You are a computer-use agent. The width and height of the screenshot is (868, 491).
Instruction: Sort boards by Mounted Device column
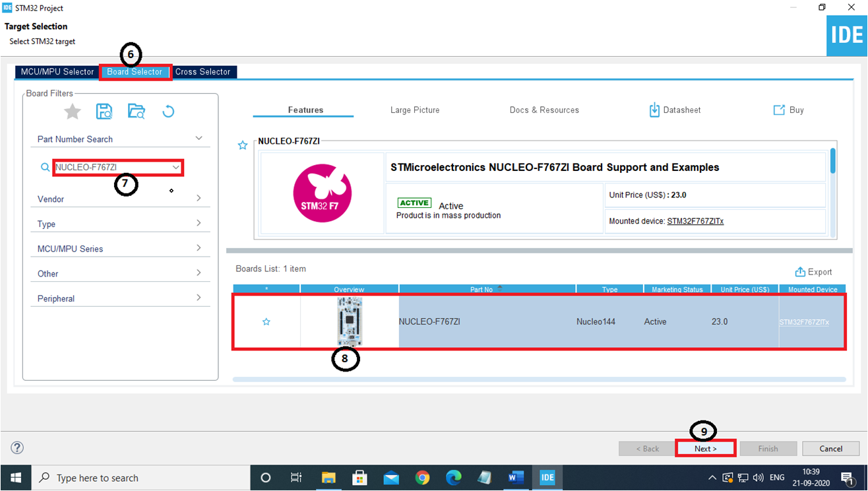[812, 289]
